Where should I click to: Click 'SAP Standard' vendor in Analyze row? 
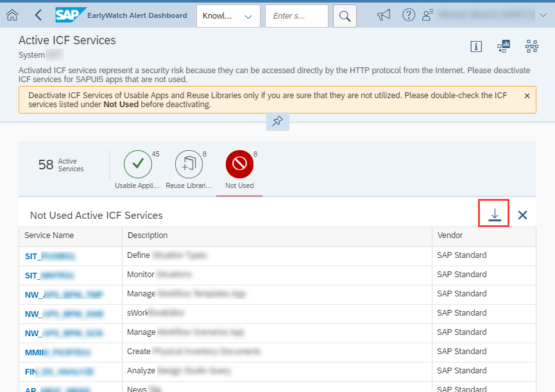(x=461, y=370)
